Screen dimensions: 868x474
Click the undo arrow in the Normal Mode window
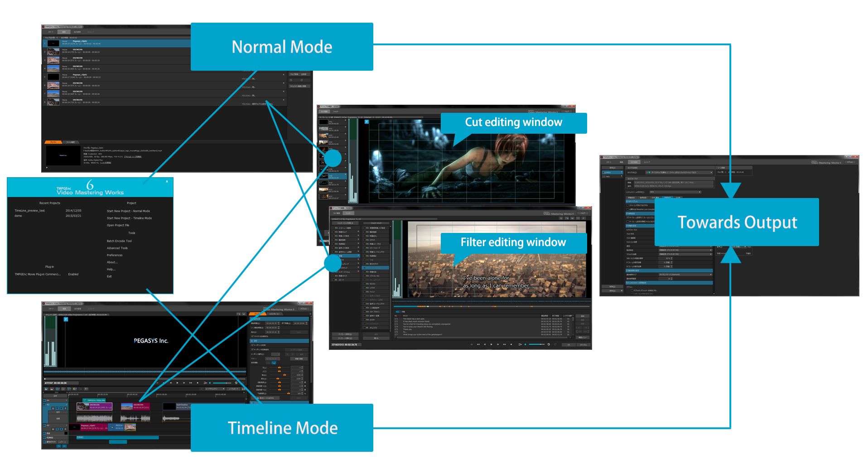(x=291, y=80)
